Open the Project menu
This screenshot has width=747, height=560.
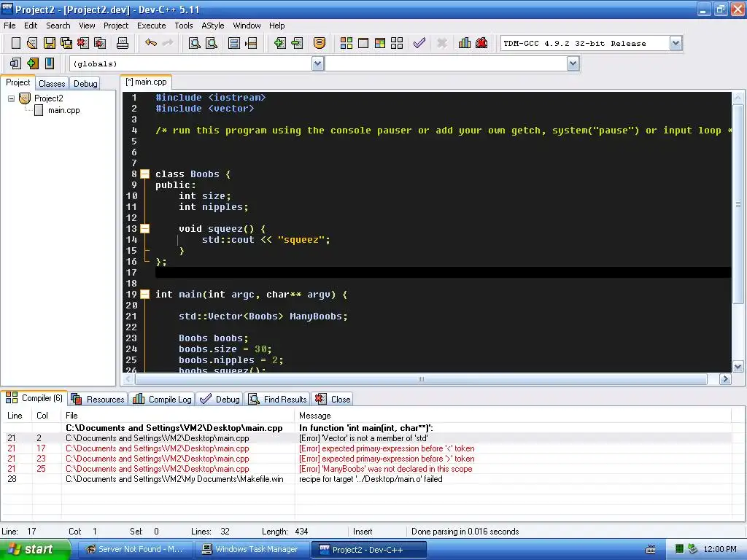coord(116,26)
